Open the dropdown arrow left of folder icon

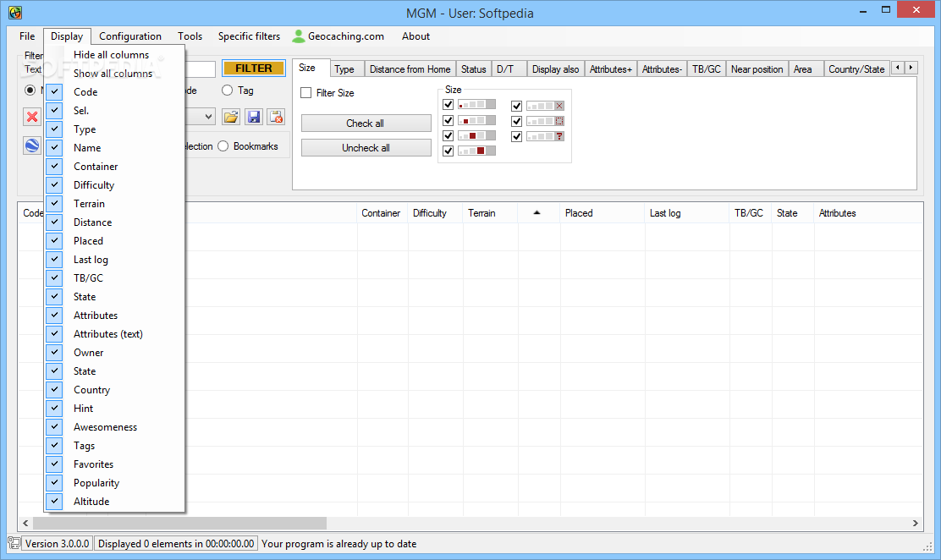(208, 117)
